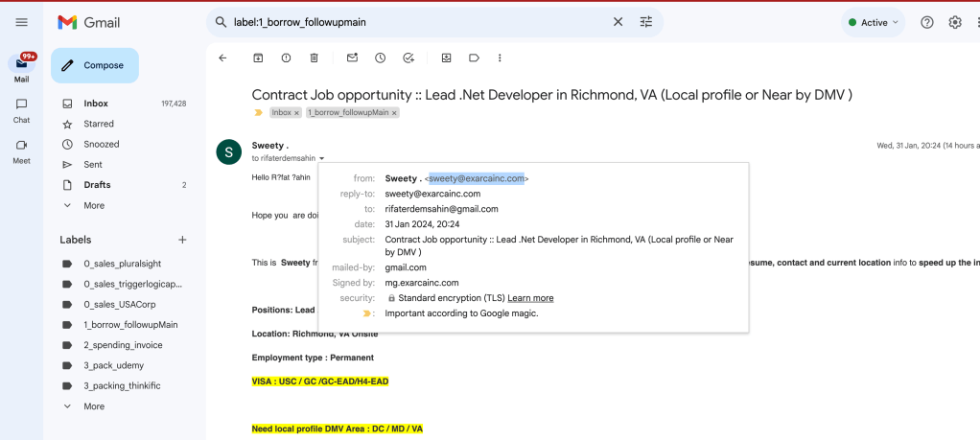The image size is (980, 440).
Task: Snooze this email
Action: [380, 58]
